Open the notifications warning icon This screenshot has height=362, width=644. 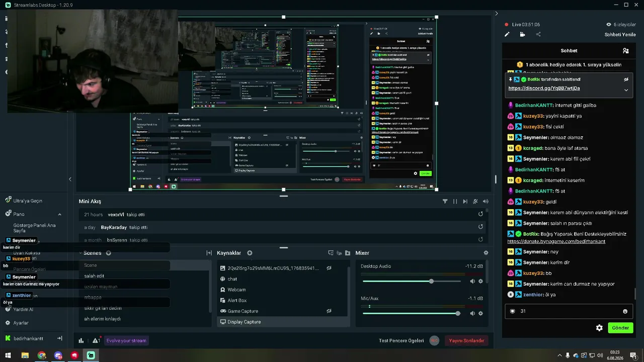(96, 340)
